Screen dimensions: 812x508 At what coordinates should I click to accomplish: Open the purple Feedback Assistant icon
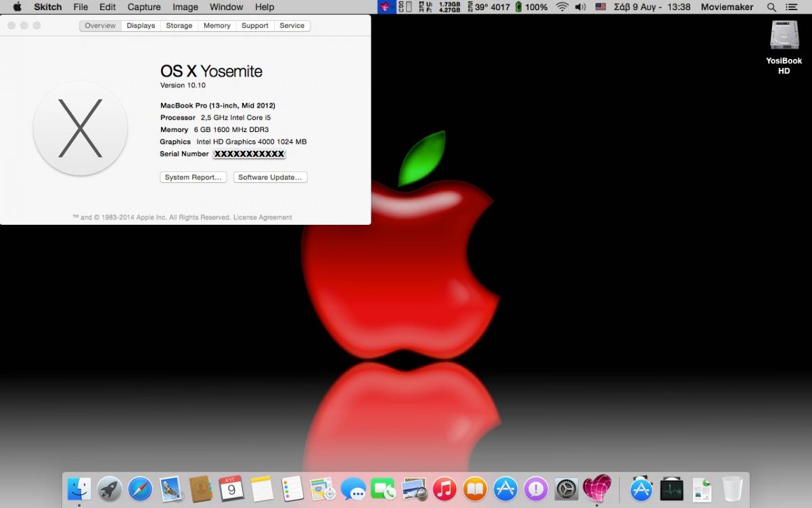coord(536,488)
